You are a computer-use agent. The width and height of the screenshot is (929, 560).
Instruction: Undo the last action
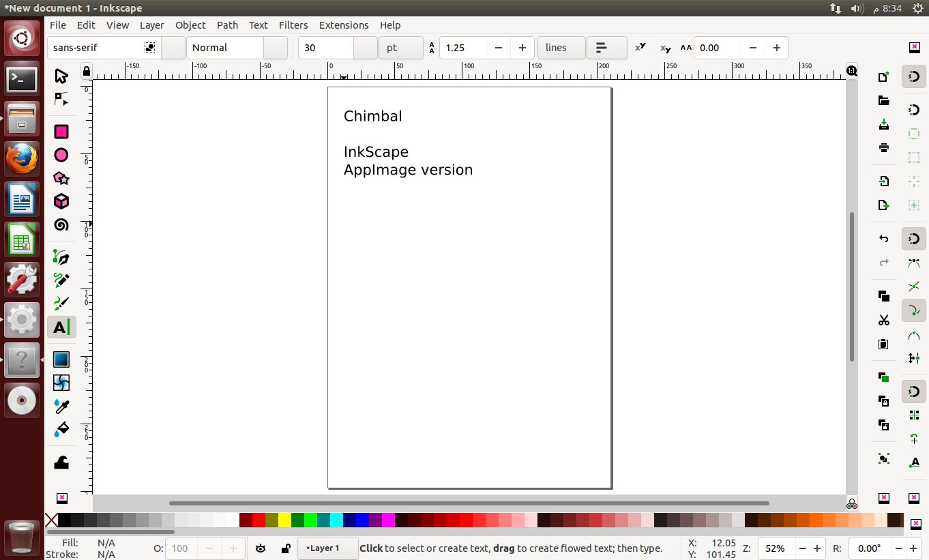(x=884, y=238)
